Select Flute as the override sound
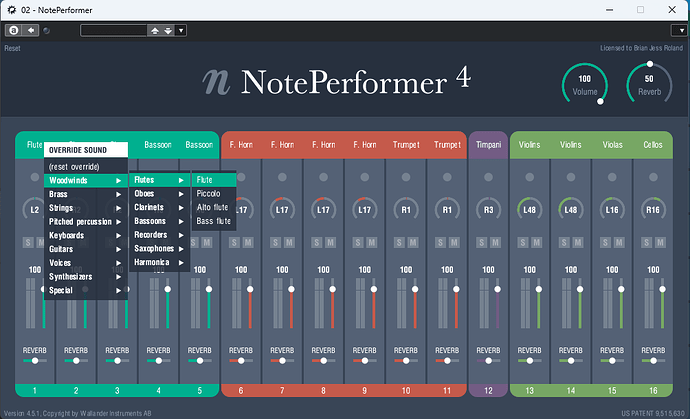The height and width of the screenshot is (419, 690). 214,180
